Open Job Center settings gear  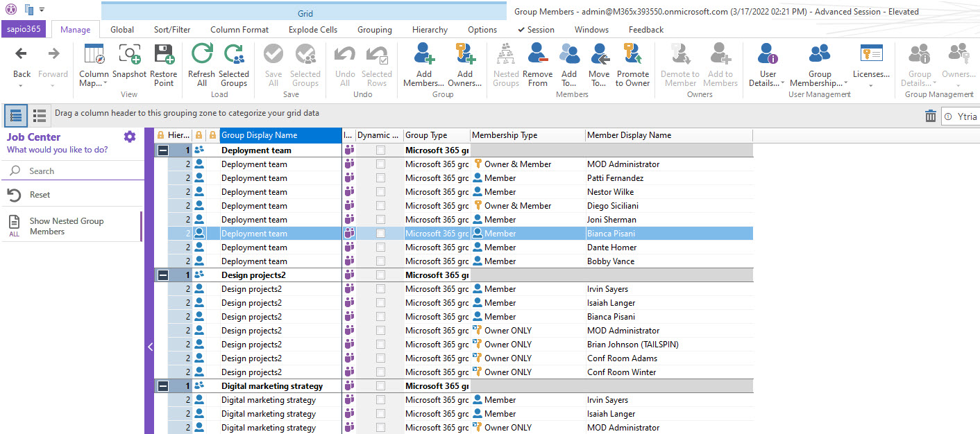coord(130,137)
